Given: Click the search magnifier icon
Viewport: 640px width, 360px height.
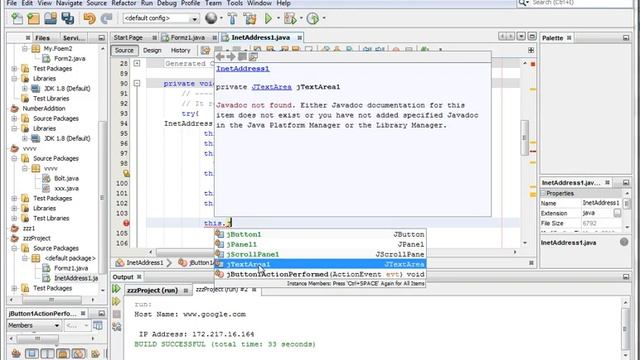Looking at the screenshot, I should pos(522,3).
